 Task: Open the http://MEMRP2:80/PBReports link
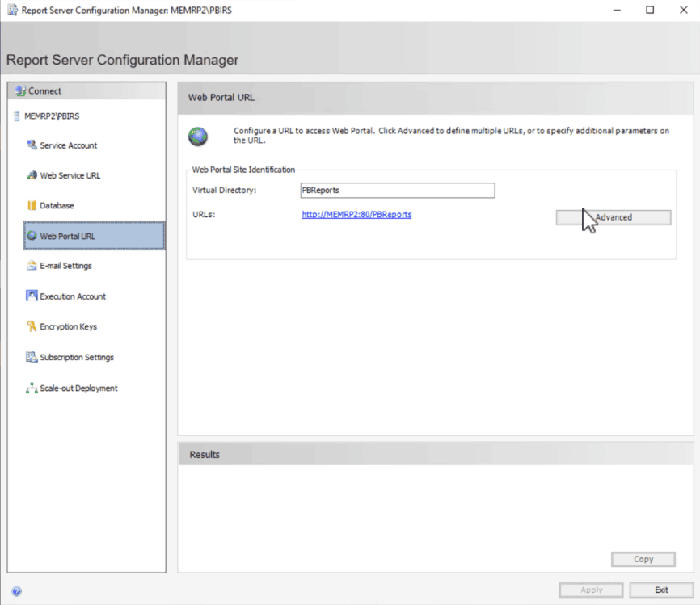point(356,215)
